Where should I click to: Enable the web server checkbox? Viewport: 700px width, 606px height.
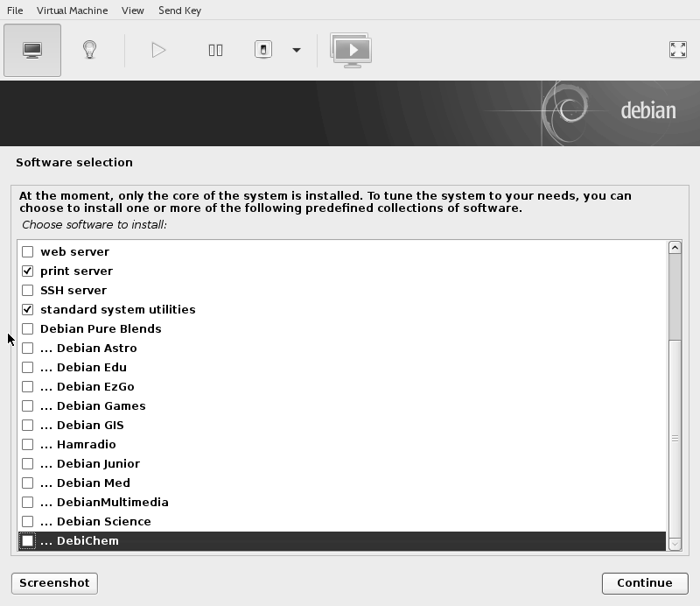[28, 252]
